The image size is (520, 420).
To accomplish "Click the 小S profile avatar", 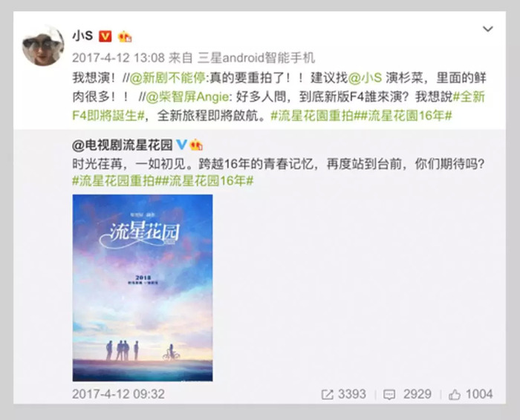I will click(x=43, y=45).
